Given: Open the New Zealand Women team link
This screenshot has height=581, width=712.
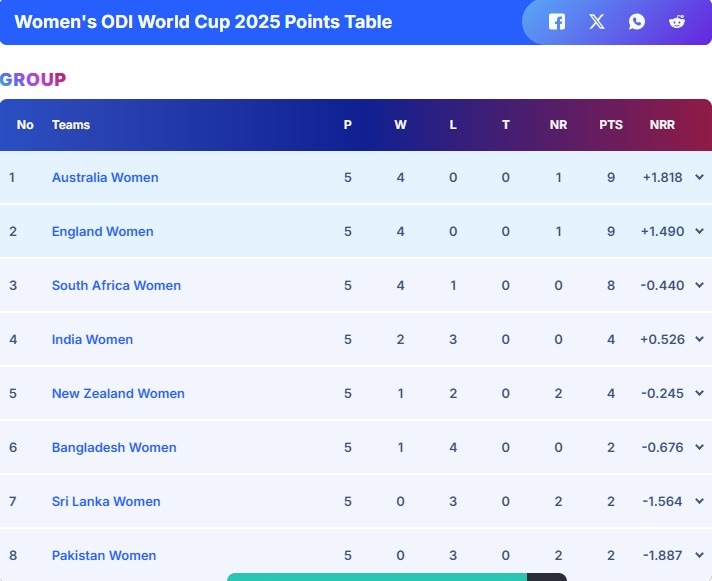Looking at the screenshot, I should [x=118, y=393].
